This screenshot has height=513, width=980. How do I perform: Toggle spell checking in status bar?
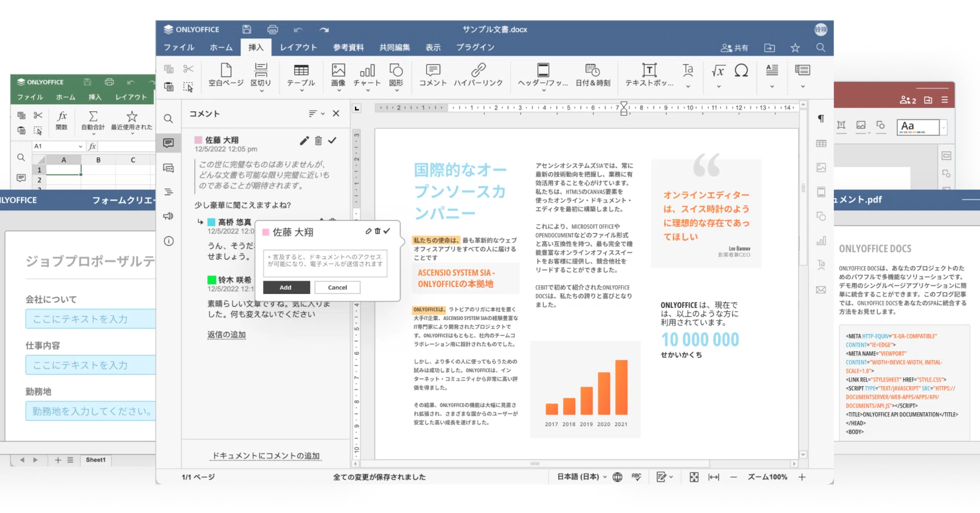[x=636, y=477]
